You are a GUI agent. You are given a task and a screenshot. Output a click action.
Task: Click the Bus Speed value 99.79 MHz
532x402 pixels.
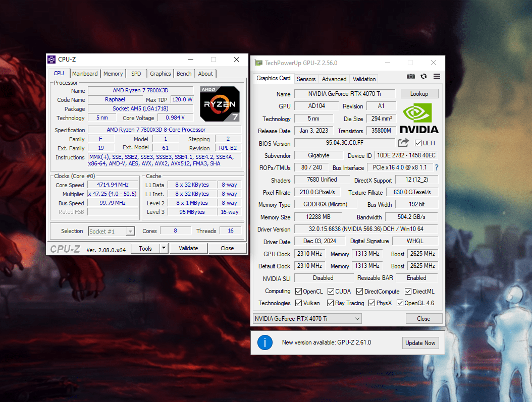(113, 203)
